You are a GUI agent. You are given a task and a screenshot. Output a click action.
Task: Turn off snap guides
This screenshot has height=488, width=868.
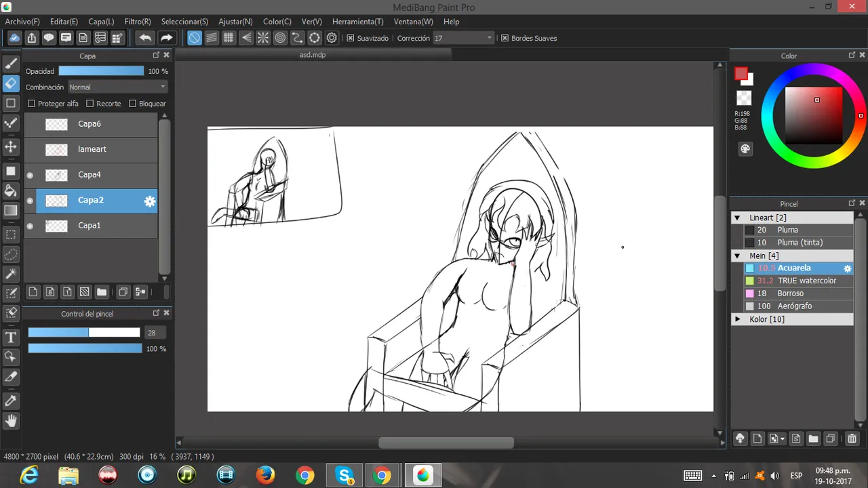[x=195, y=38]
